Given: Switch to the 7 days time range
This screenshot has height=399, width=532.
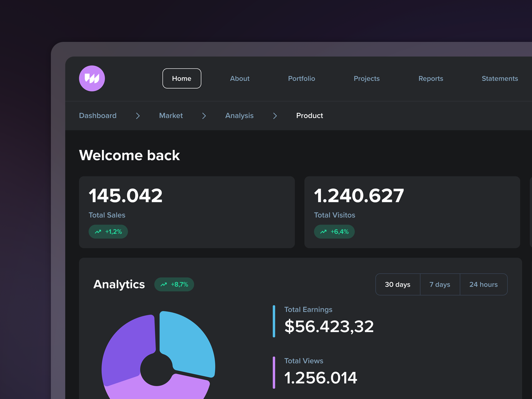Looking at the screenshot, I should click(440, 284).
